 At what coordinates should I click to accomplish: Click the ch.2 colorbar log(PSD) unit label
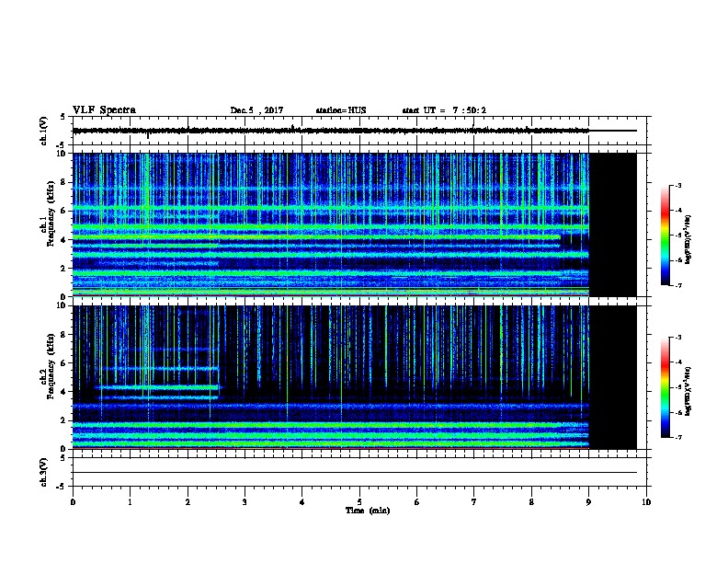click(x=688, y=391)
